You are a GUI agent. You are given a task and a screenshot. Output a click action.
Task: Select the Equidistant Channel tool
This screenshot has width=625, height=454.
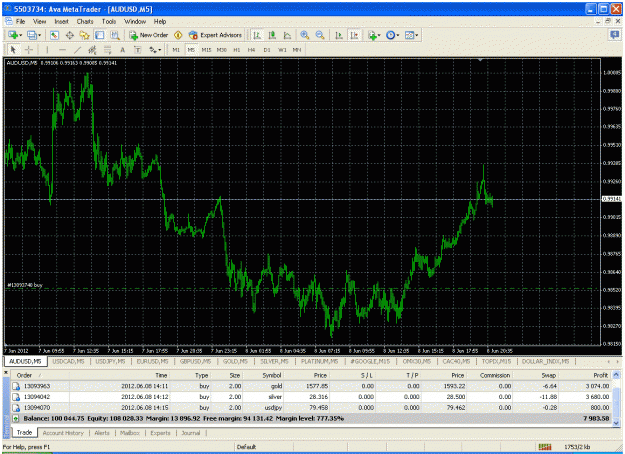pyautogui.click(x=92, y=50)
